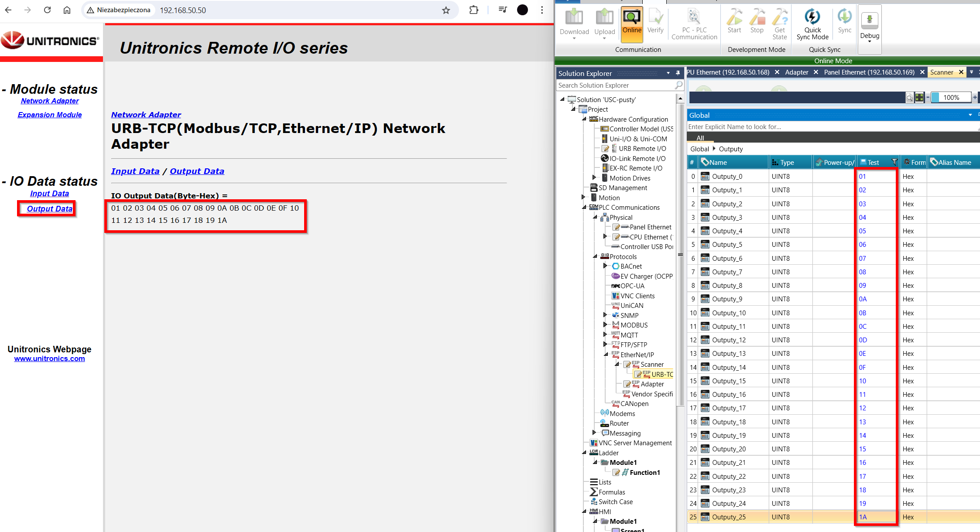Toggle the Online mode button
980x532 pixels.
coord(632,24)
